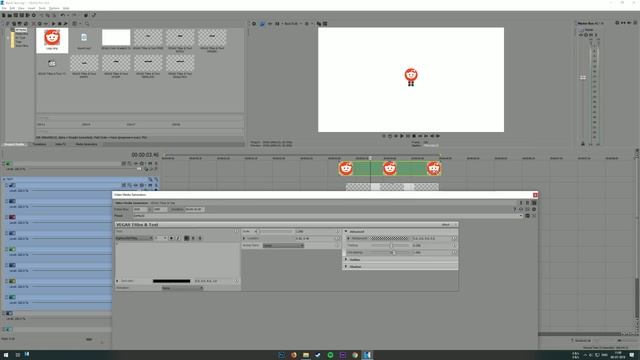
Task: Save preset icon in Video Media Generators
Action: (x=527, y=216)
